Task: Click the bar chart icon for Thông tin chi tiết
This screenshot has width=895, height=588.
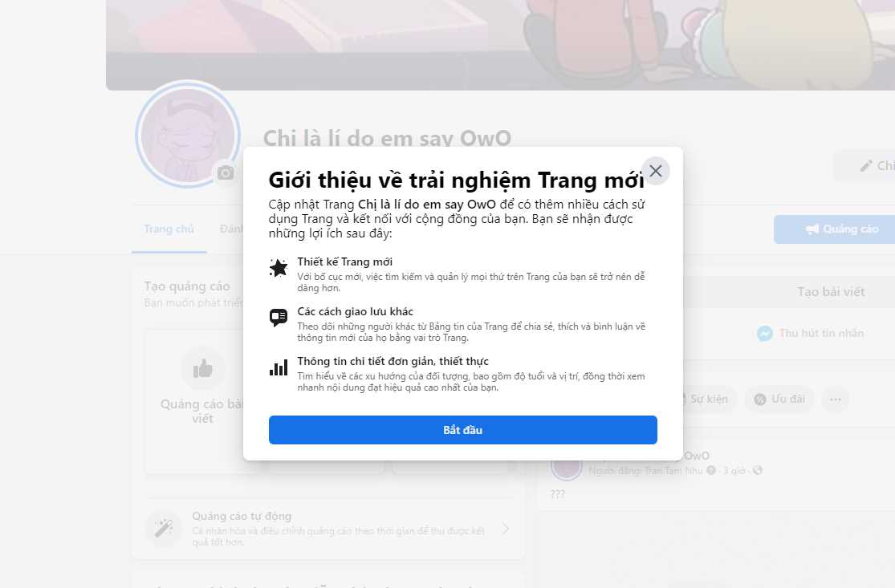Action: coord(279,367)
